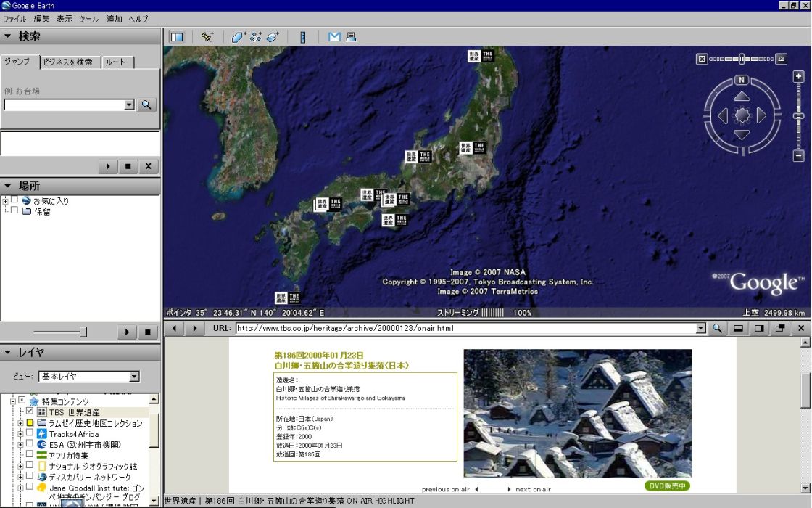
Task: Check the 保留 folder checkbox
Action: point(14,210)
